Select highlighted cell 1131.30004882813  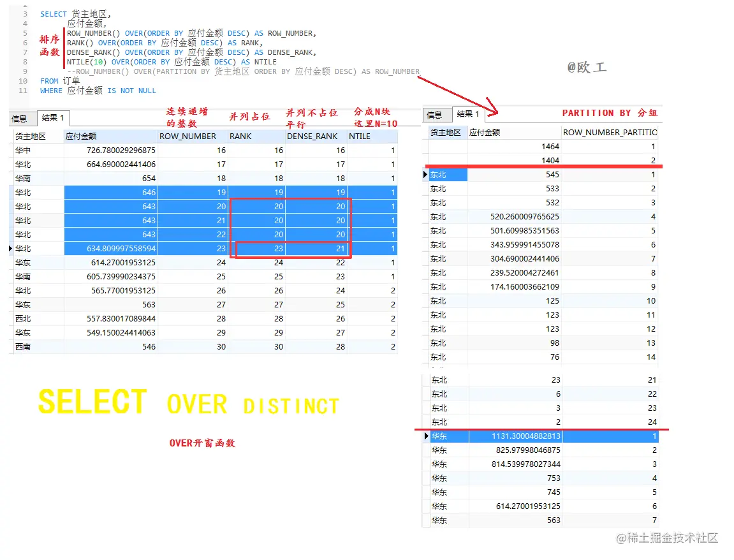515,436
